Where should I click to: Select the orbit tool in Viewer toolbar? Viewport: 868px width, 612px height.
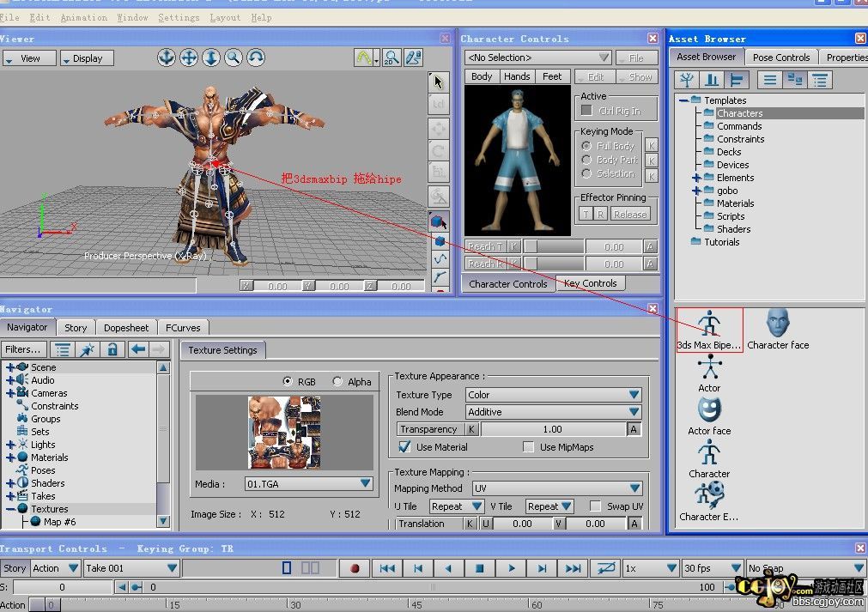click(166, 58)
